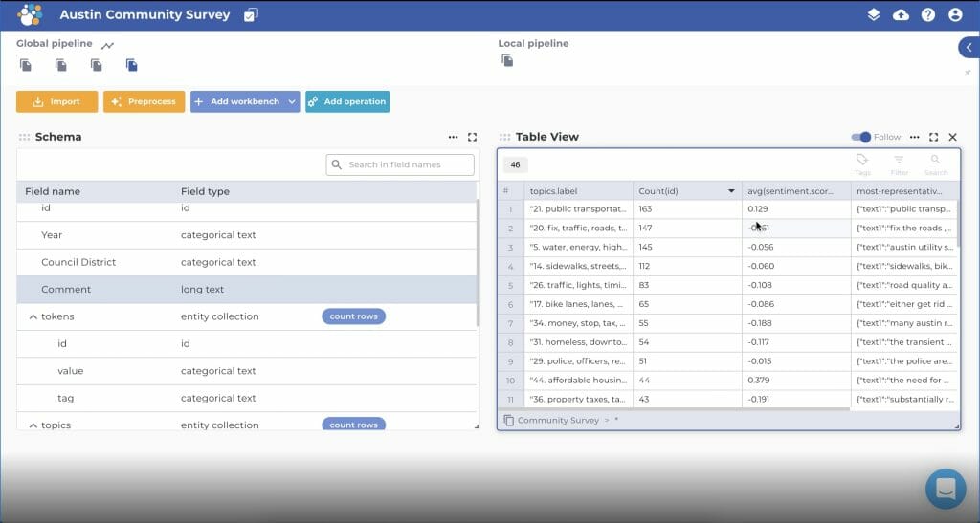Open the help question mark icon
The image size is (980, 523).
[x=928, y=14]
